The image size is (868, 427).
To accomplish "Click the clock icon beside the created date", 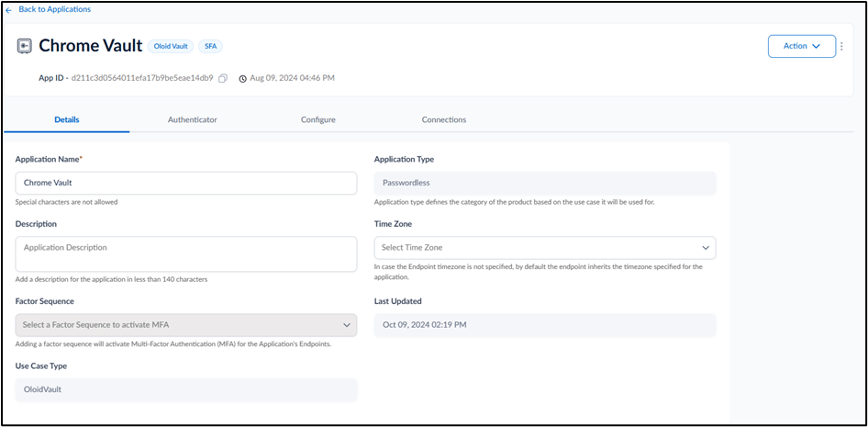I will 242,79.
